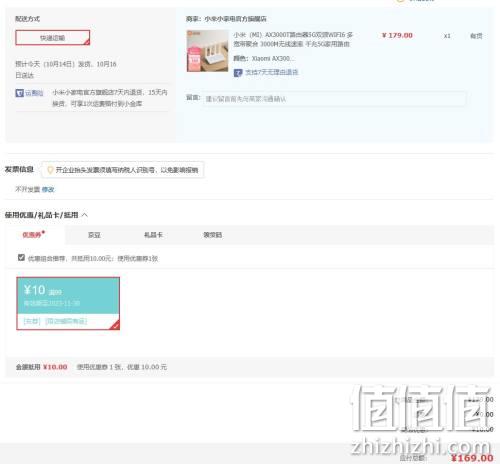Click the light bulb tip icon
This screenshot has width=500, height=464.
click(x=50, y=170)
